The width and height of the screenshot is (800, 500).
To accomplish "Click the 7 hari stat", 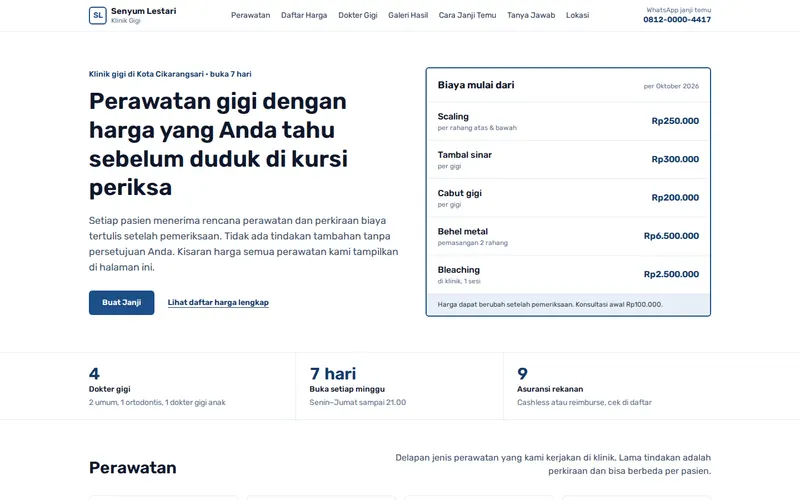I will tap(358, 386).
